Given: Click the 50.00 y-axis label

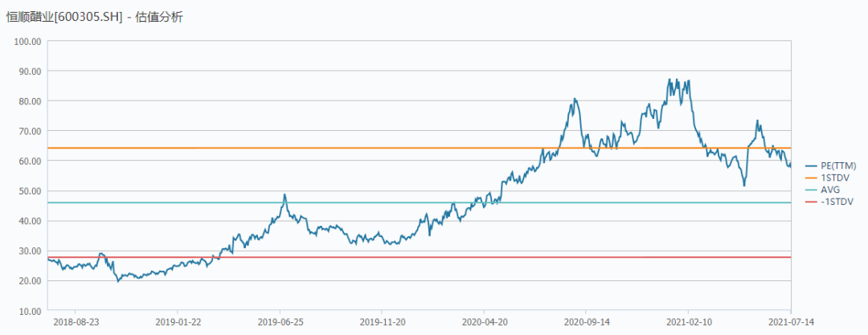Looking at the screenshot, I should [31, 191].
